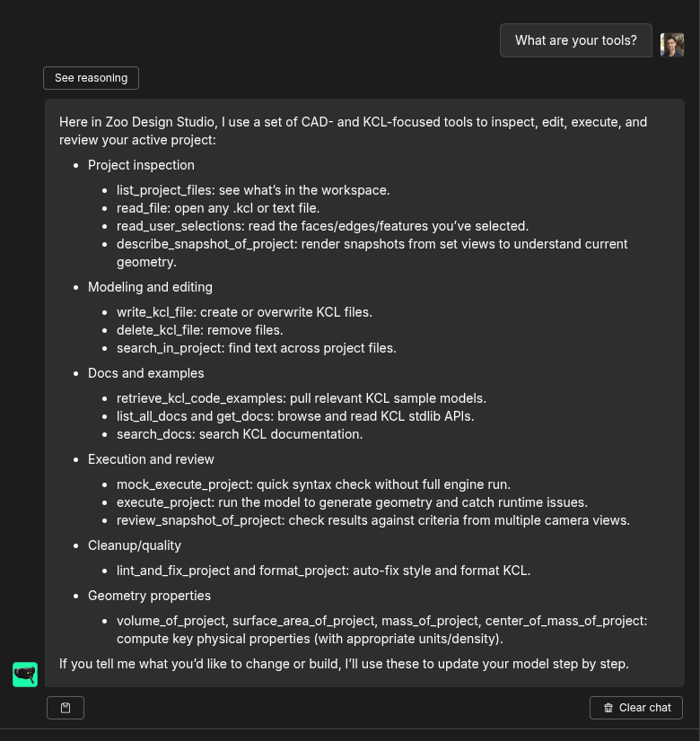The image size is (700, 741).
Task: Click the copy-to-clipboard icon below the response
Action: pyautogui.click(x=66, y=708)
